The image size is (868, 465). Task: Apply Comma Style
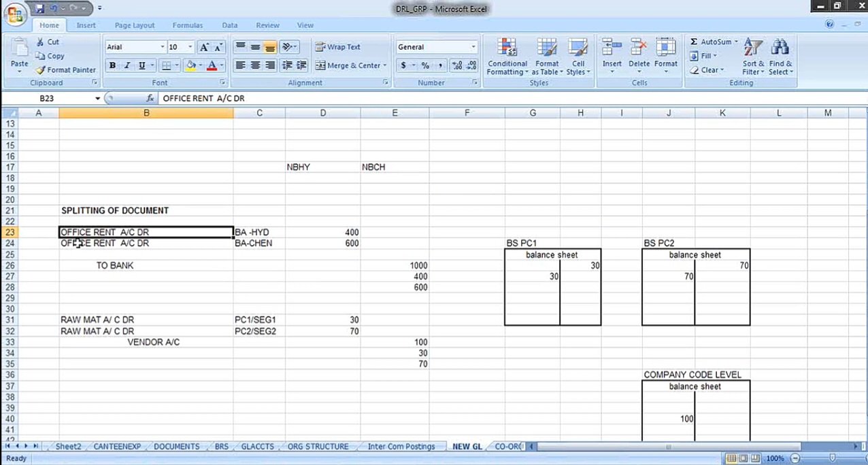[440, 65]
